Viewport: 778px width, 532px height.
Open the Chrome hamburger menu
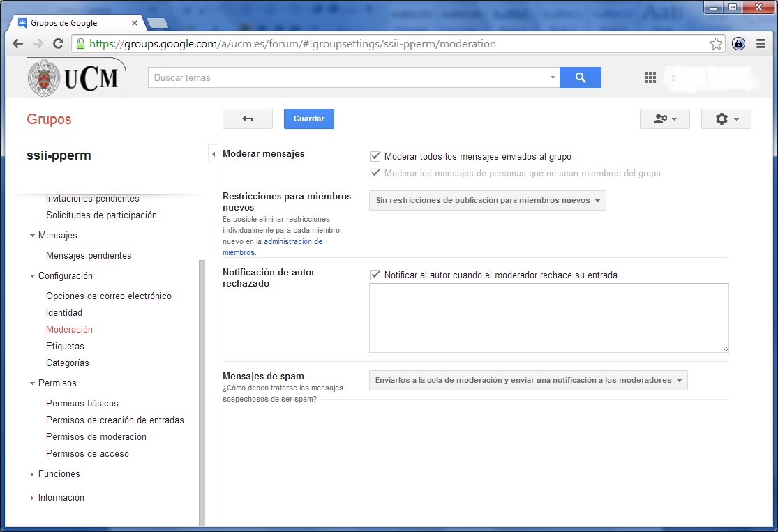point(761,44)
